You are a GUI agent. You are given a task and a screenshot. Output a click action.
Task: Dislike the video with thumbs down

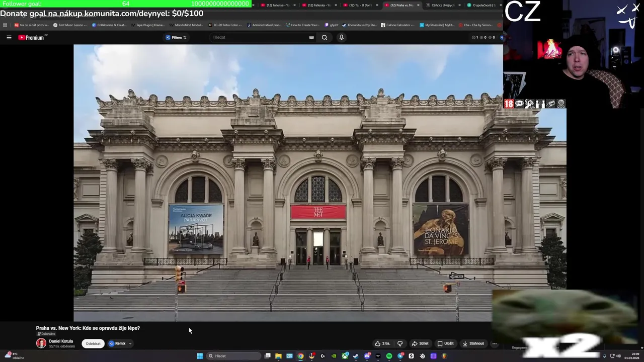click(x=400, y=344)
